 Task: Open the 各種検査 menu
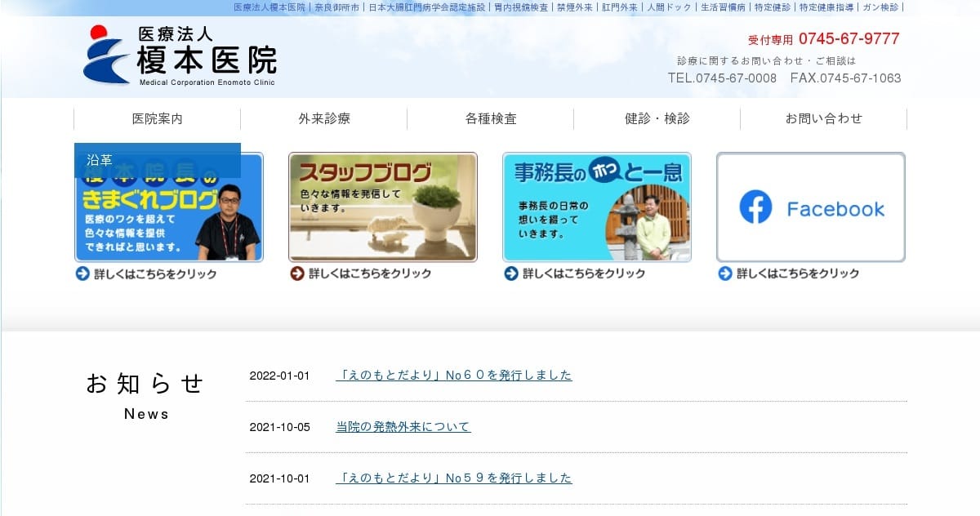[490, 118]
